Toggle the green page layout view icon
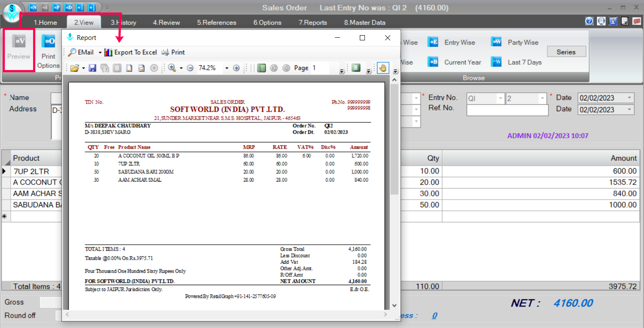644x328 pixels. [356, 68]
